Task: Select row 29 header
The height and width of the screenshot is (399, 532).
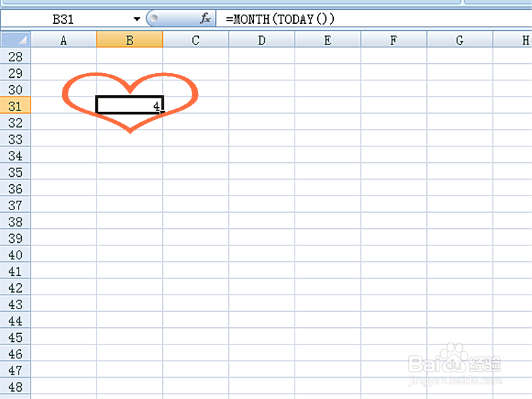Action: pyautogui.click(x=15, y=72)
